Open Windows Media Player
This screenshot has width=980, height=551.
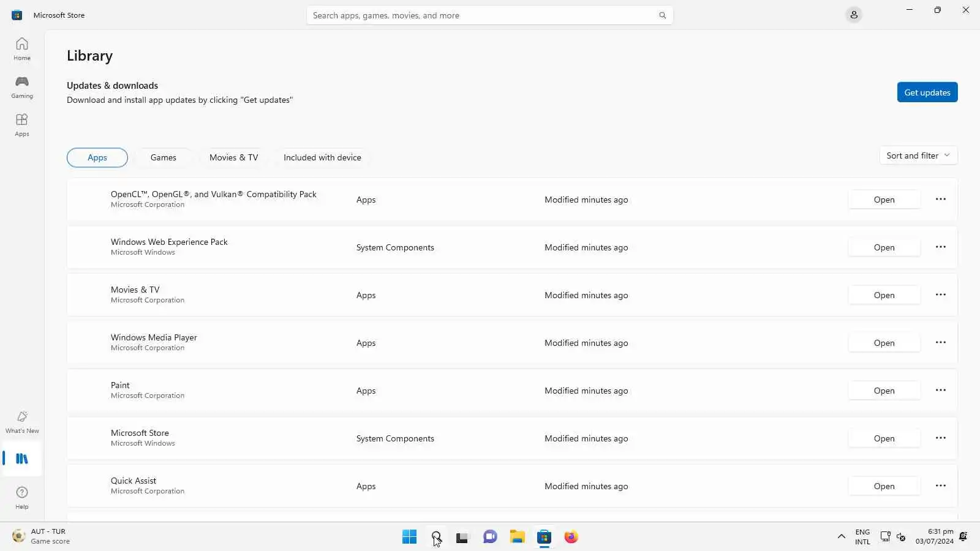(x=884, y=343)
